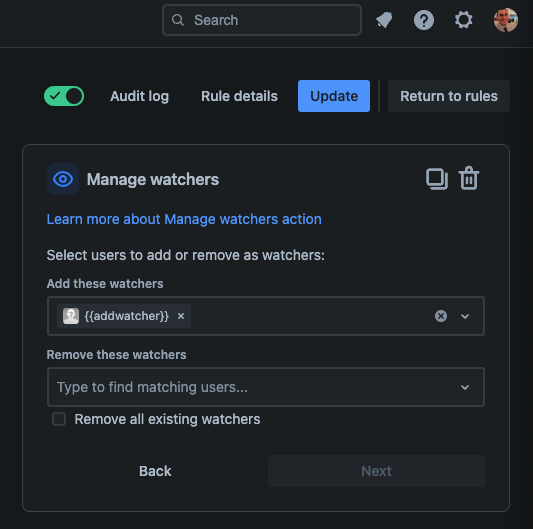Screen dimensions: 533x529
Task: Click Return to rules
Action: (449, 96)
